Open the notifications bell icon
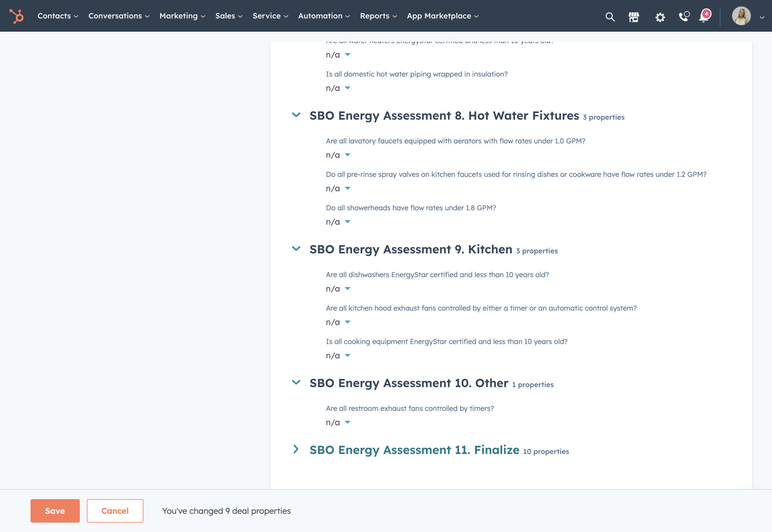Viewport: 772px width, 532px height. coord(705,16)
